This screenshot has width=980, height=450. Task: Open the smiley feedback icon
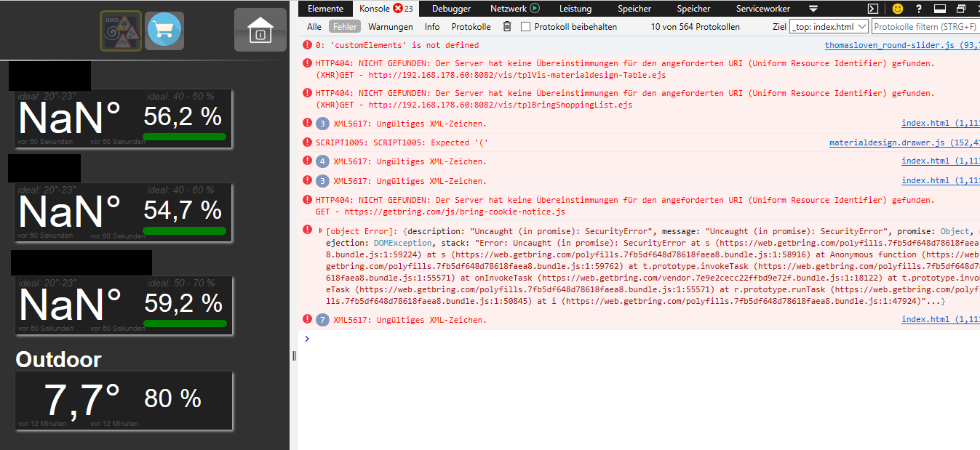coord(898,9)
